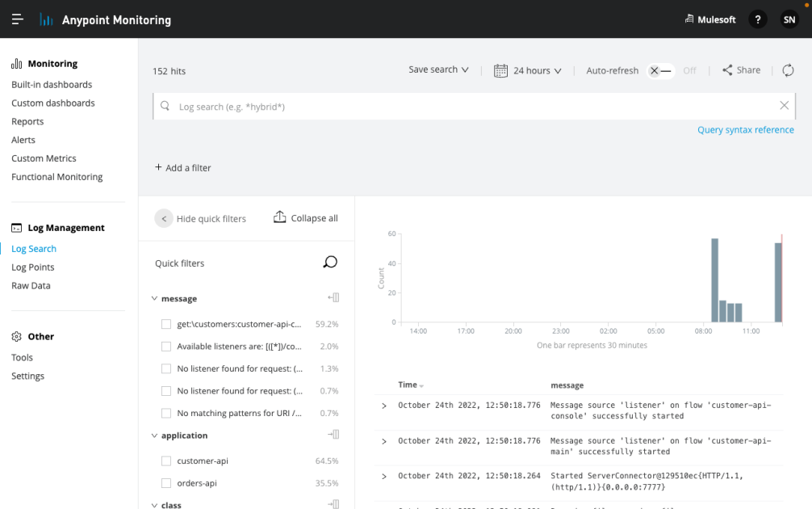Viewport: 812px width, 509px height.
Task: Refresh results with the circular refresh icon
Action: tap(788, 70)
